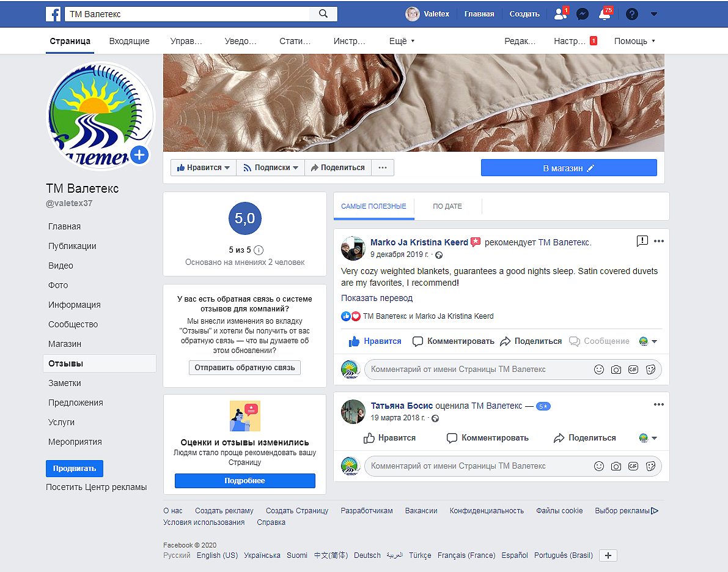Click the Facebook logo

54,13
